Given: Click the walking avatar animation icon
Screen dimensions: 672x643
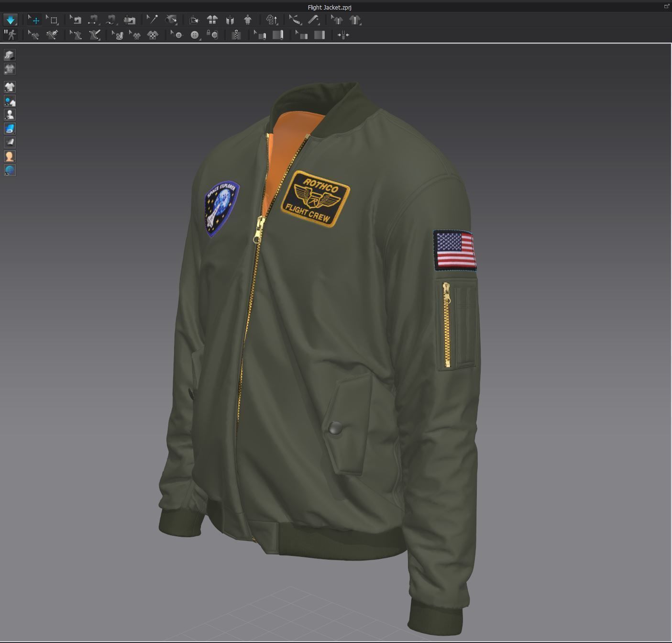Looking at the screenshot, I should coord(11,34).
